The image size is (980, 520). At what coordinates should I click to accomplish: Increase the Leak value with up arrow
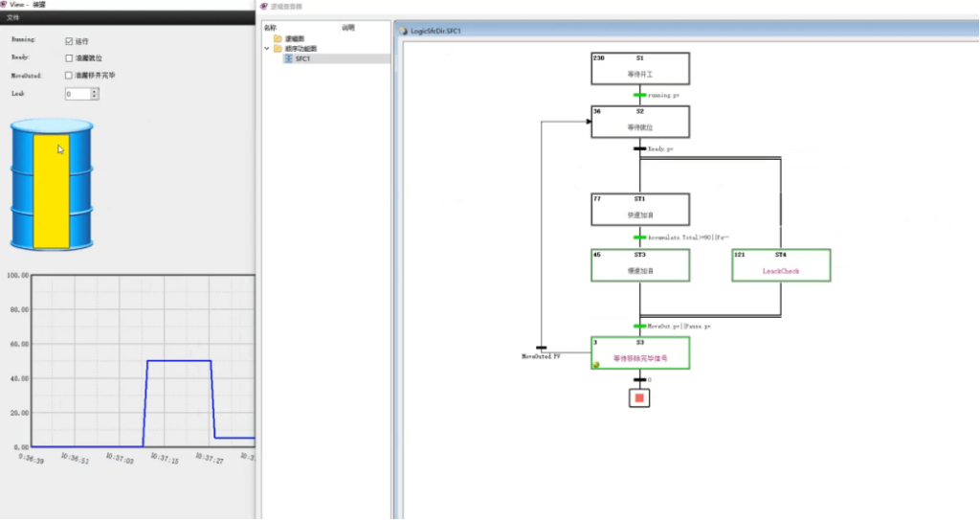(x=94, y=91)
